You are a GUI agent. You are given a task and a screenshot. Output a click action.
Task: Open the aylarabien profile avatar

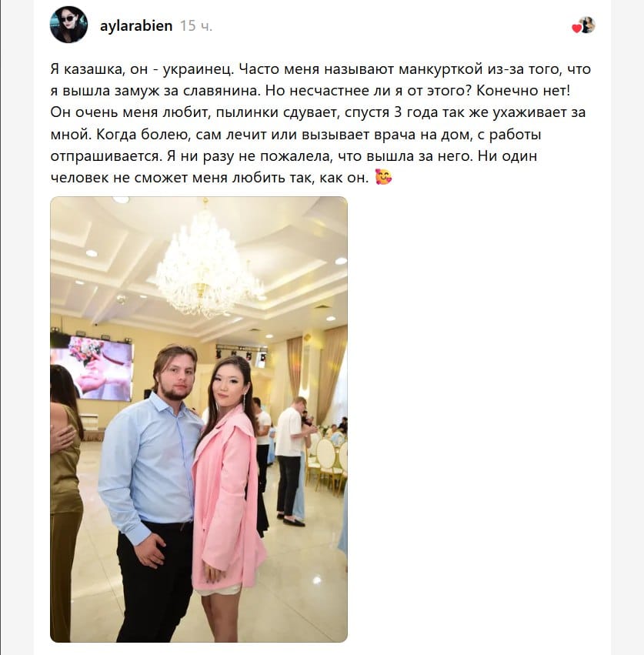tap(68, 25)
